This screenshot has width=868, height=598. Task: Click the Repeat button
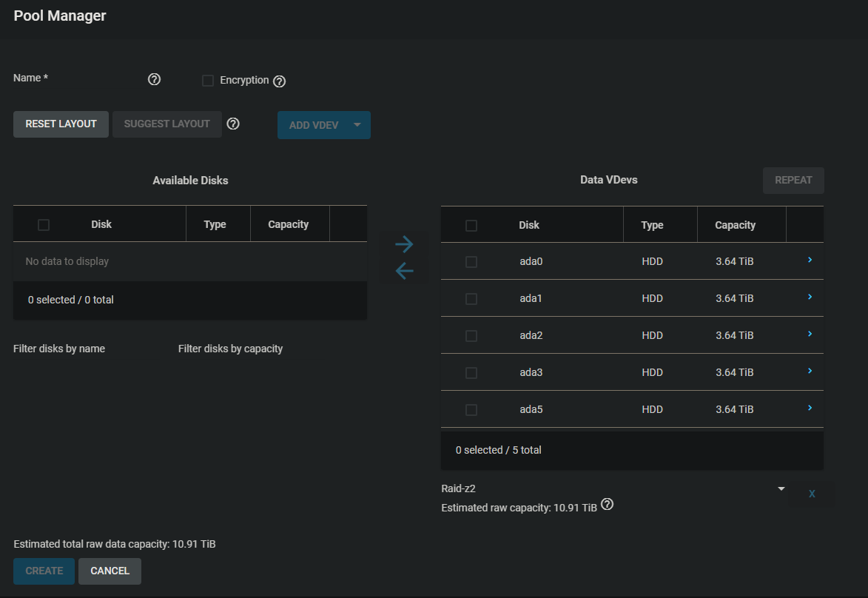[793, 181]
